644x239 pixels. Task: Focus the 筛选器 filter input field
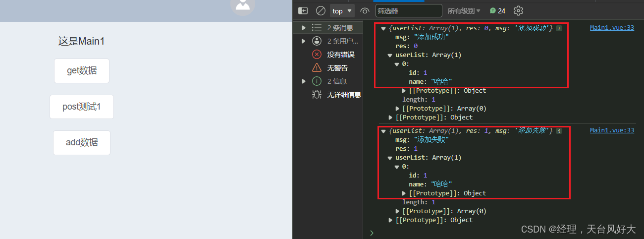click(x=409, y=10)
